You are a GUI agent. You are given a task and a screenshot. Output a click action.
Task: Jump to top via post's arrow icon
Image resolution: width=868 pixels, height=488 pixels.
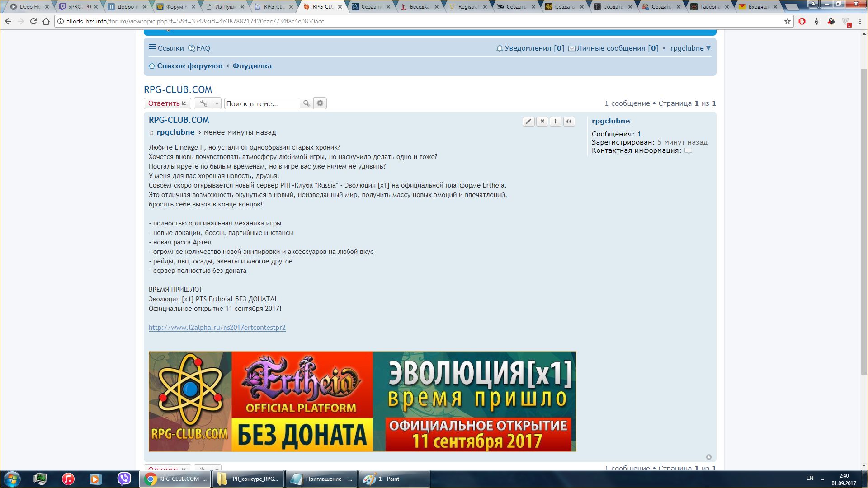click(708, 457)
